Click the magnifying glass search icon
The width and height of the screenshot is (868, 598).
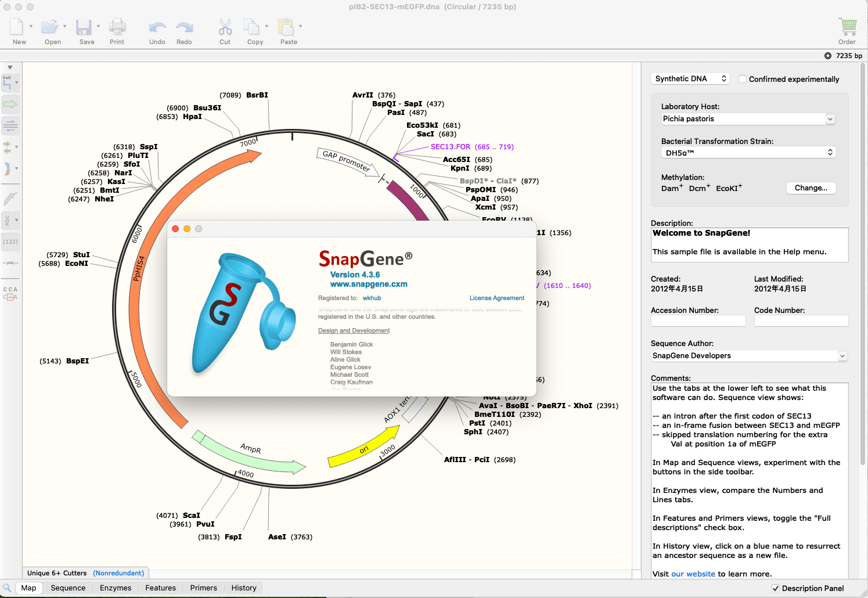pos(7,588)
